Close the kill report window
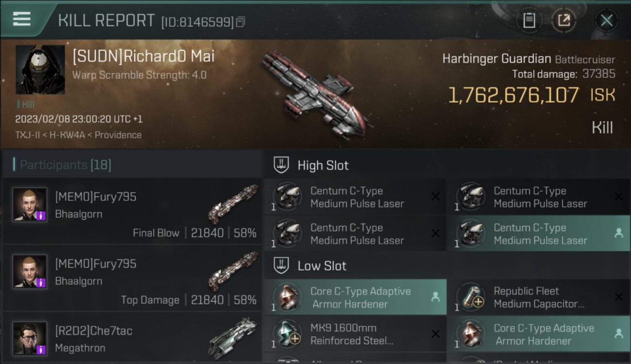631x364 pixels. click(606, 20)
